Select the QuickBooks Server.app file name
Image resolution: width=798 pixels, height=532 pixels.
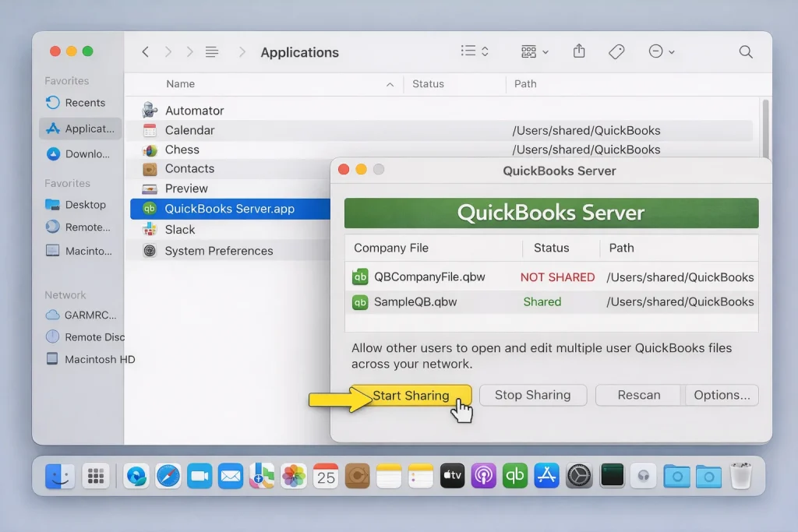tap(230, 209)
